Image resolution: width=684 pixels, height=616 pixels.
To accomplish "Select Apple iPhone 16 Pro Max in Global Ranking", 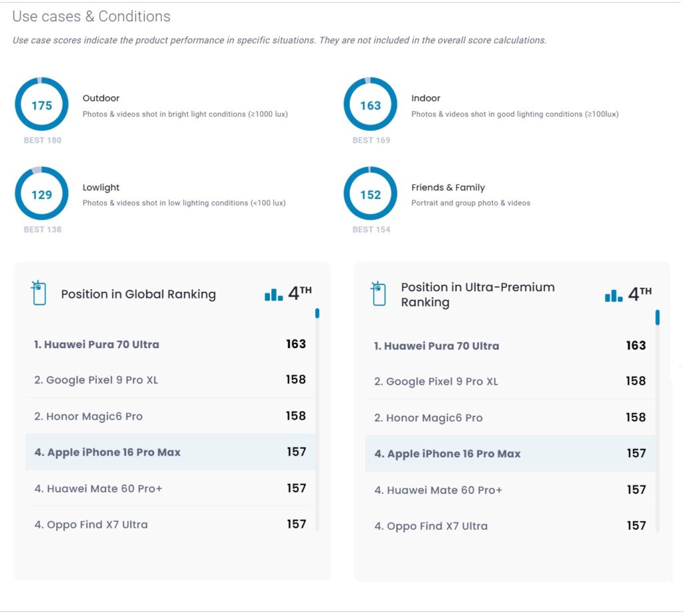I will click(x=108, y=452).
